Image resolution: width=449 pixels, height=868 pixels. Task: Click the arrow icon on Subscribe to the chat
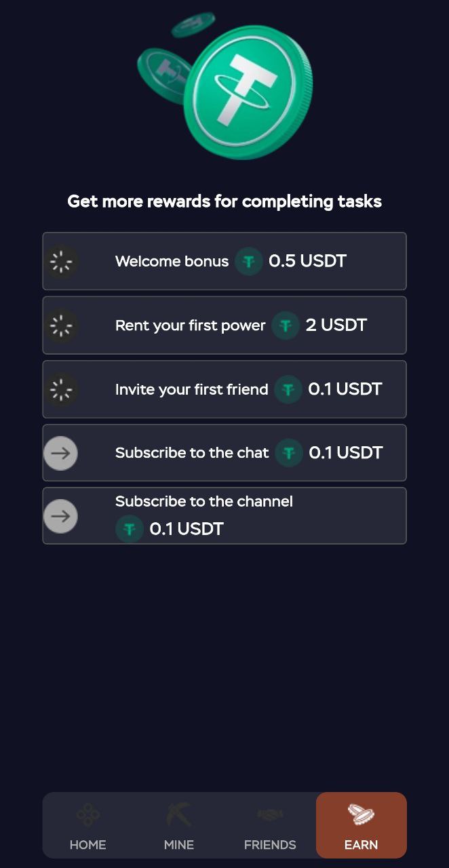pyautogui.click(x=60, y=453)
